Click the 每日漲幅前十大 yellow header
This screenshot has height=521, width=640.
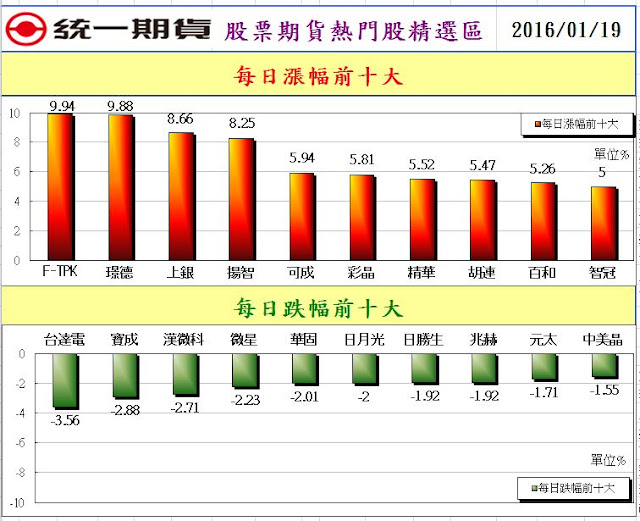tap(318, 75)
